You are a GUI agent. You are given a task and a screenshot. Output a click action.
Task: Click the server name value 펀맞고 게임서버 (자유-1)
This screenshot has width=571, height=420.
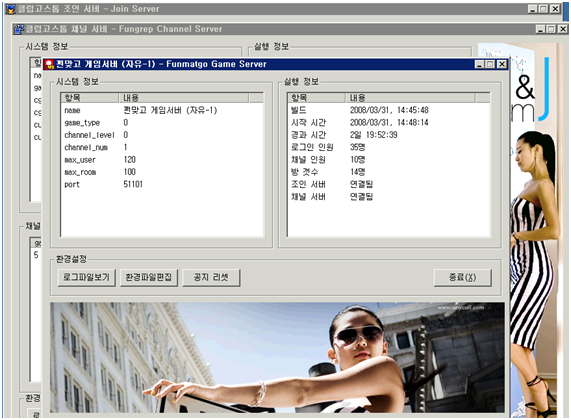tap(170, 110)
